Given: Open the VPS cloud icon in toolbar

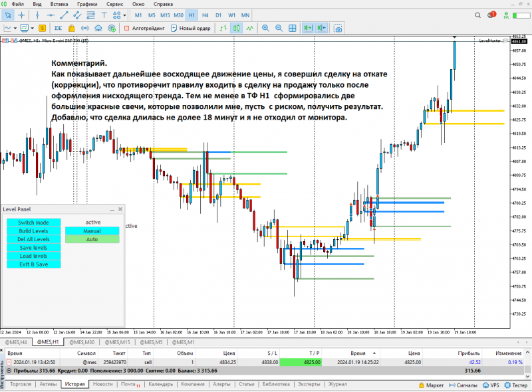Looking at the screenshot, I should pyautogui.click(x=98, y=28).
